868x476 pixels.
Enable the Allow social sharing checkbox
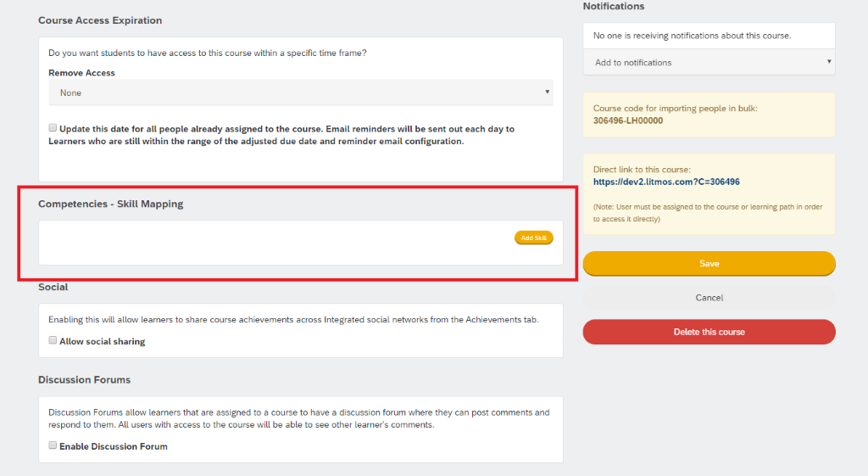point(53,340)
